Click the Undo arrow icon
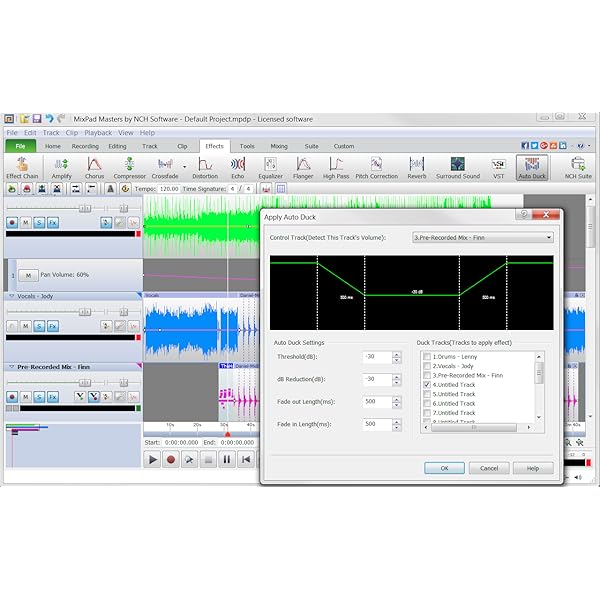Viewport: 600px width, 600px height. (x=49, y=119)
